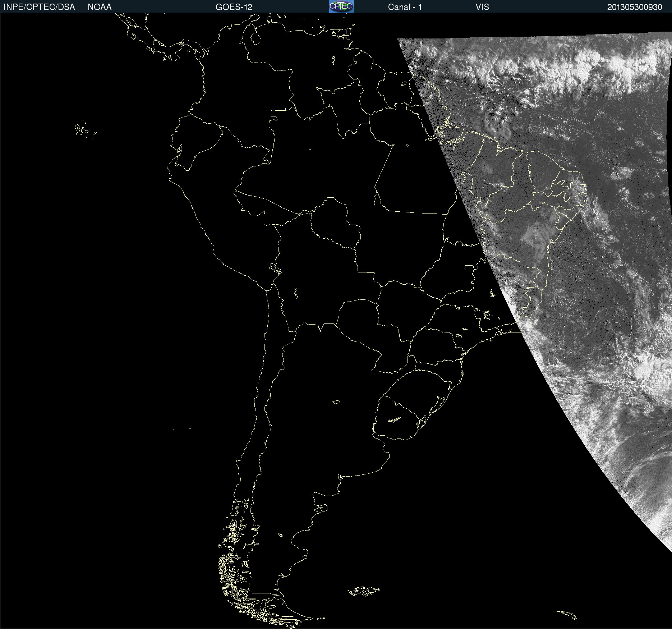The image size is (672, 629).
Task: Select the 'NOAA' label in the header
Action: (x=100, y=7)
